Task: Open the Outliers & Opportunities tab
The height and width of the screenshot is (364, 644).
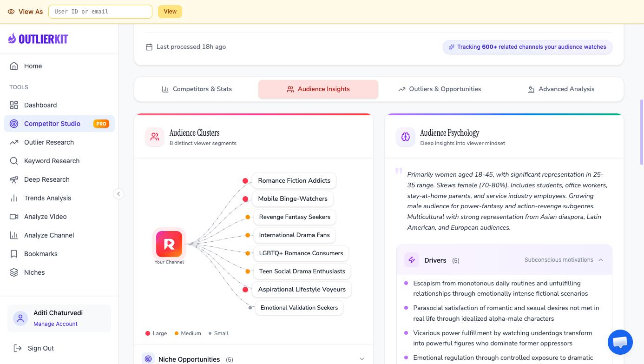Action: [x=440, y=89]
